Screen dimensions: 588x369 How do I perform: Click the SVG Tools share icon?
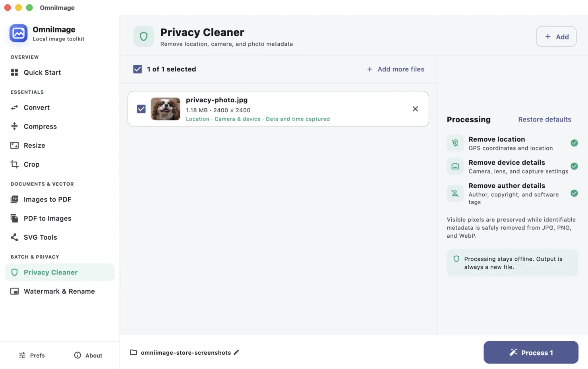(15, 237)
